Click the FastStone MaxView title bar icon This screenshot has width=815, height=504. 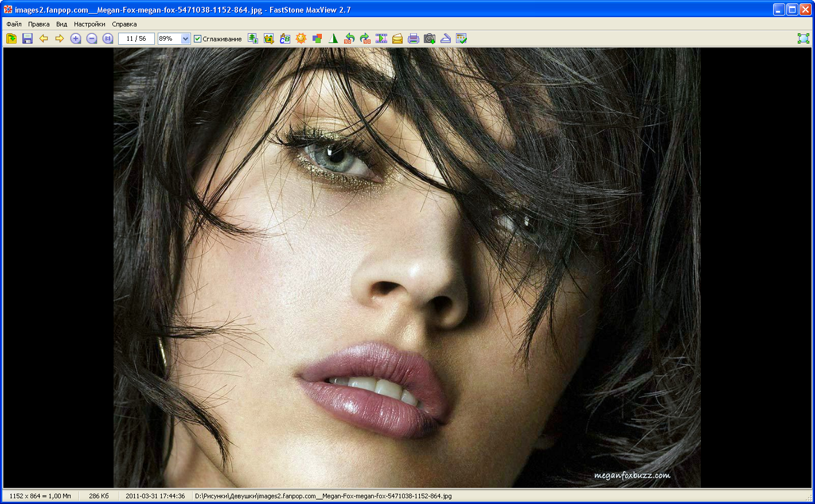coord(8,10)
